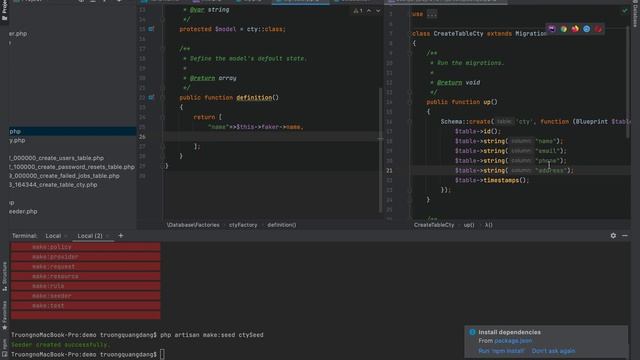640x360 pixels.
Task: Click the 'name' string column line in migration
Action: 509,141
